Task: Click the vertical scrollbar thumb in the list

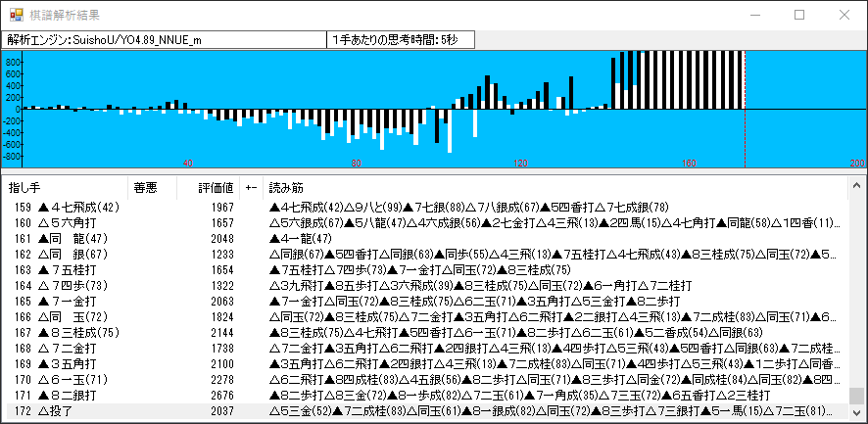Action: (x=856, y=396)
